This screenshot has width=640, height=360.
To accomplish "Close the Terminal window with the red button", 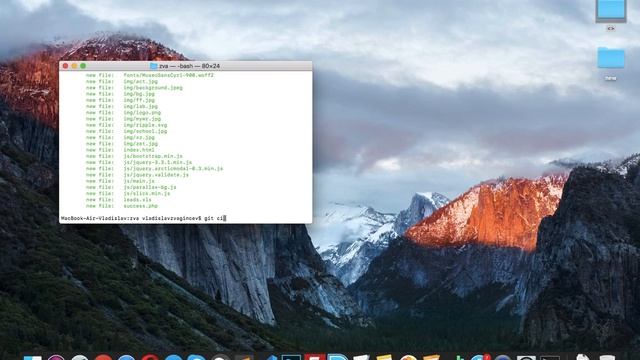I will 66,66.
